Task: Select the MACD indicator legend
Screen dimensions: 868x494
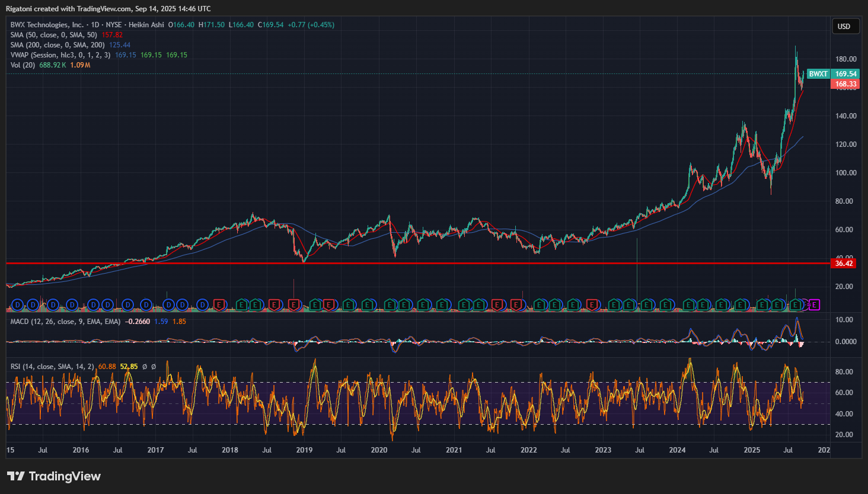Action: [x=65, y=322]
